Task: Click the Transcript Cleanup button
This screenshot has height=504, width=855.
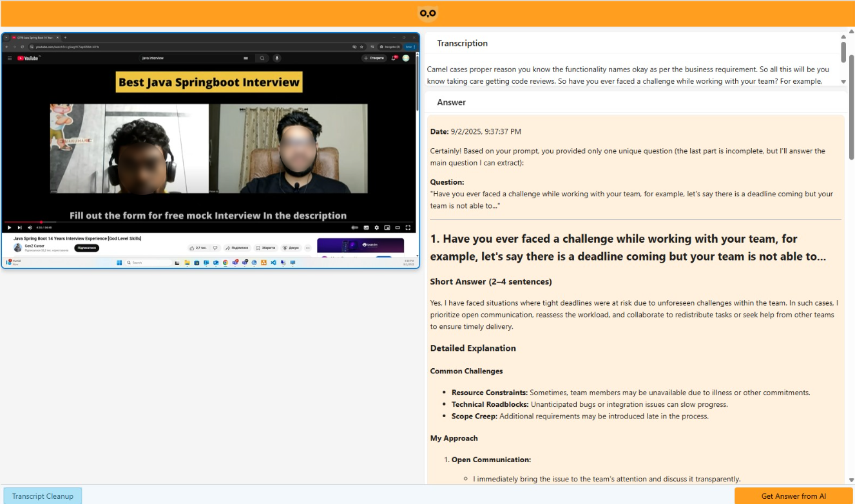Action: coord(43,496)
